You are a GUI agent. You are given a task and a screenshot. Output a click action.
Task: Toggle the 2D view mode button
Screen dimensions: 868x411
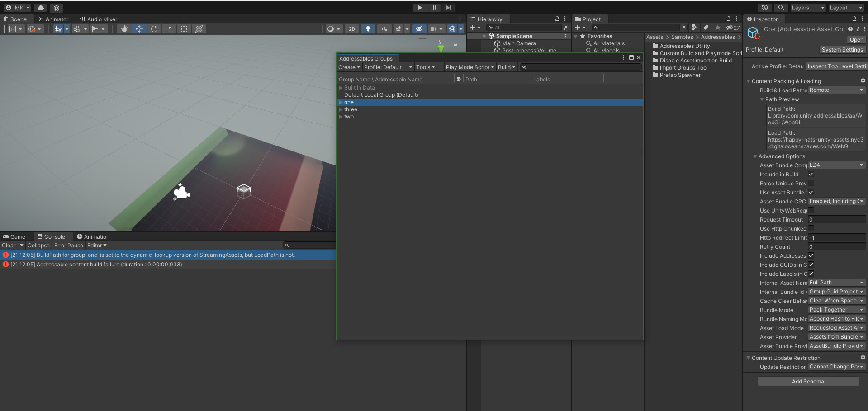[352, 29]
